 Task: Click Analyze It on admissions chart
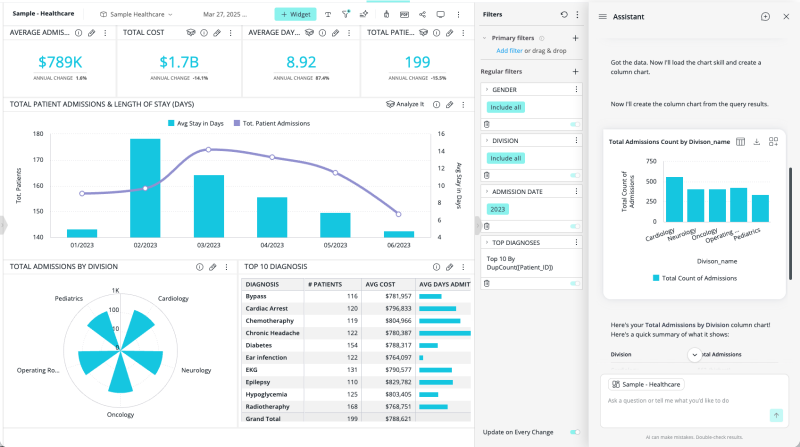click(405, 104)
